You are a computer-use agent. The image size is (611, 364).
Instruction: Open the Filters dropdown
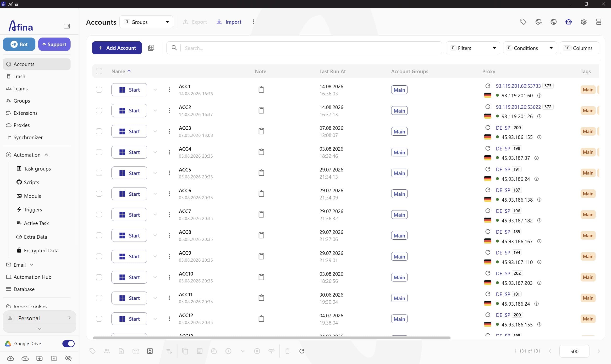point(473,48)
